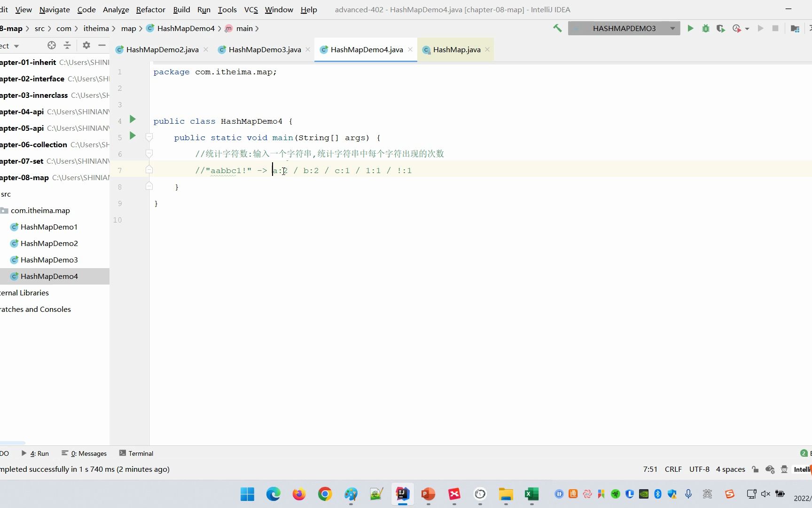Open the Code menu
This screenshot has height=508, width=812.
[86, 9]
